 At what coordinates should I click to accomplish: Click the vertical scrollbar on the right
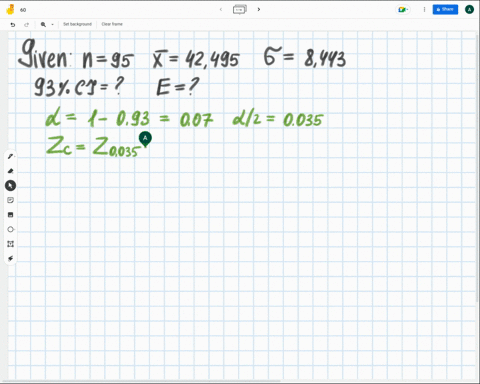[477, 167]
